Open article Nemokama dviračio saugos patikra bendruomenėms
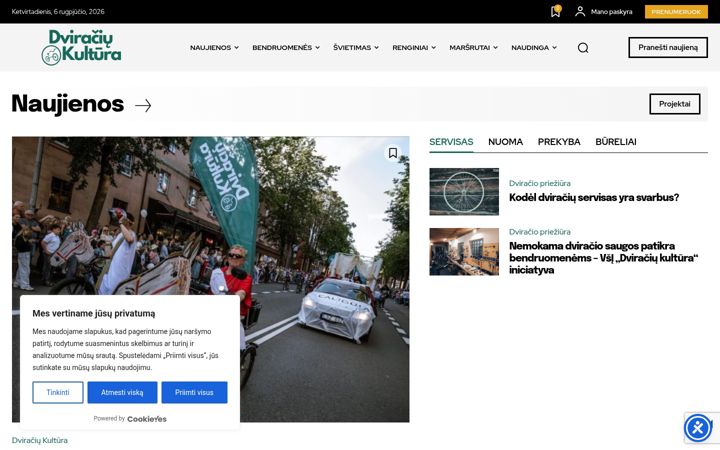Screen dimensions: 720x450 pos(603,258)
